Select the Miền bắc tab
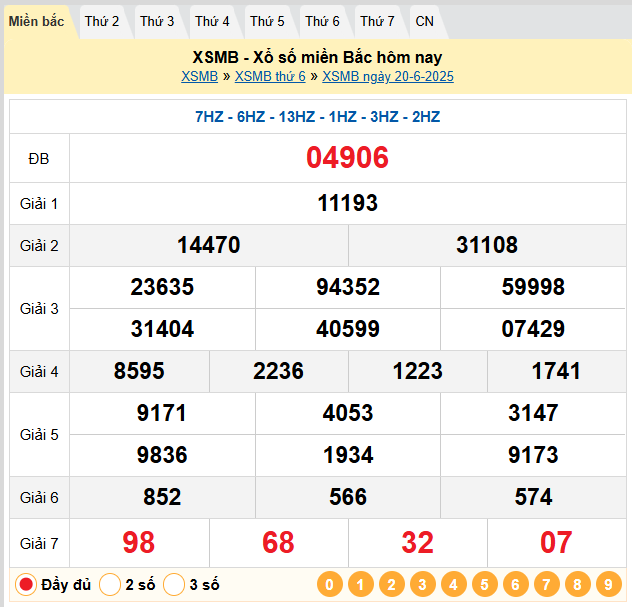Viewport: 632px width, 607px height. [37, 21]
